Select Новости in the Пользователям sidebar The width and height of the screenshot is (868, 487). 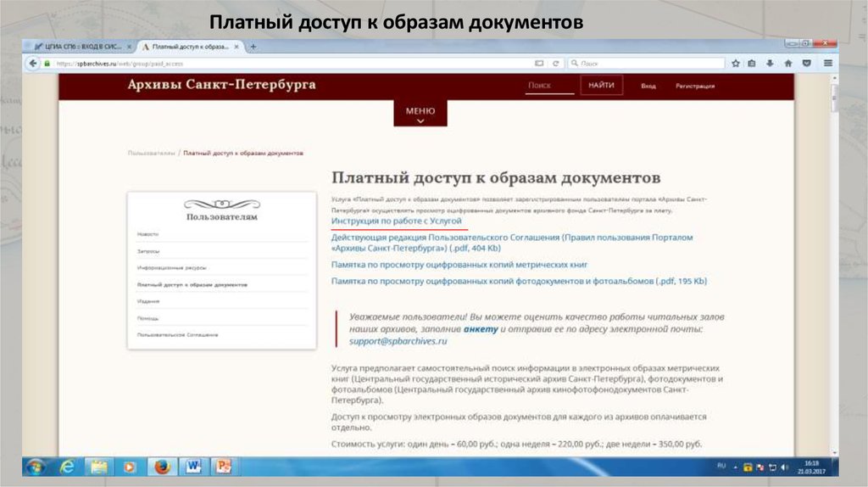pos(147,233)
